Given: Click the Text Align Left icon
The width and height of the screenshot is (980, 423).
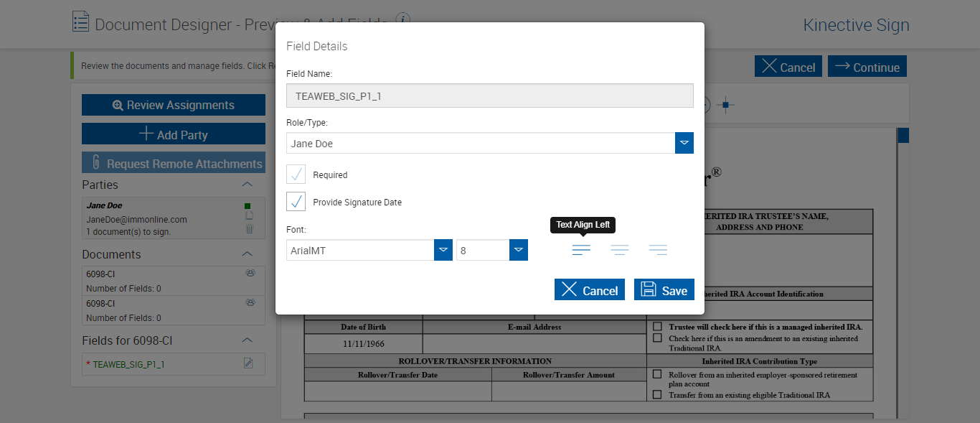Looking at the screenshot, I should coord(581,250).
